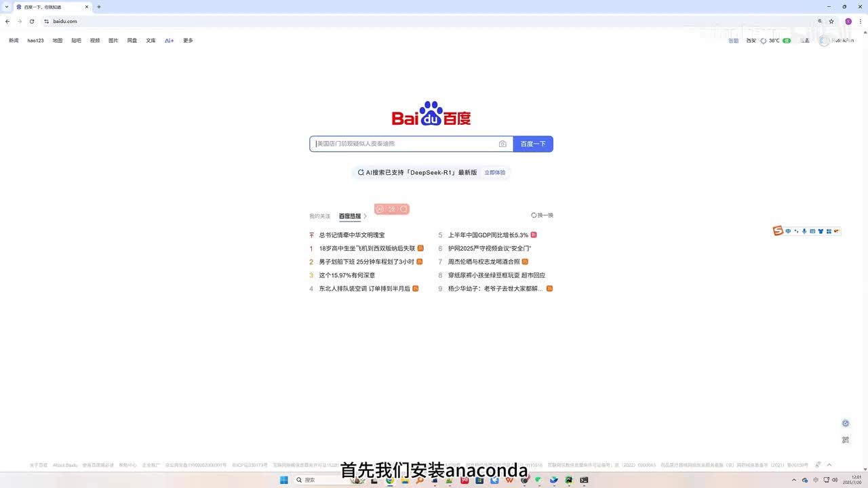Open the terminal icon in the taskbar
868x488 pixels.
584,480
